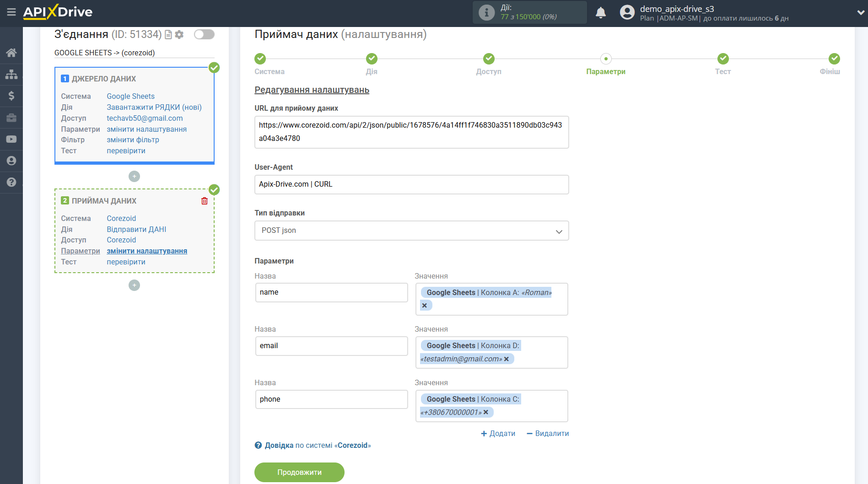Toggle the connection on/off switch
The image size is (868, 484).
coord(204,34)
